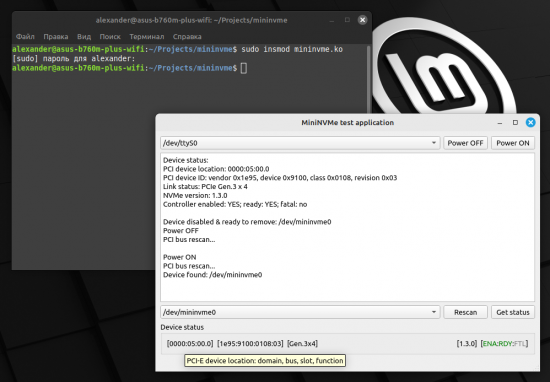Open the Вид menu in the terminal
Screen dimensions: 550x382
tap(84, 36)
